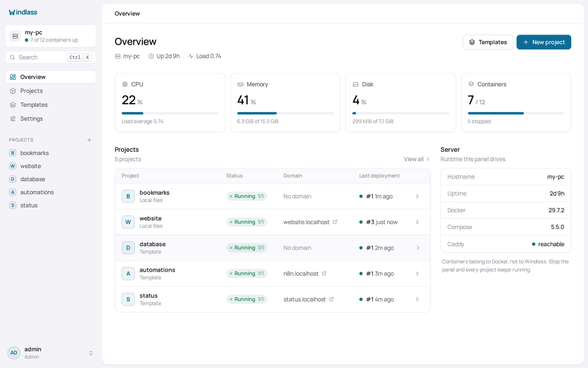The image size is (588, 368).
Task: Create a New project
Action: pyautogui.click(x=544, y=42)
